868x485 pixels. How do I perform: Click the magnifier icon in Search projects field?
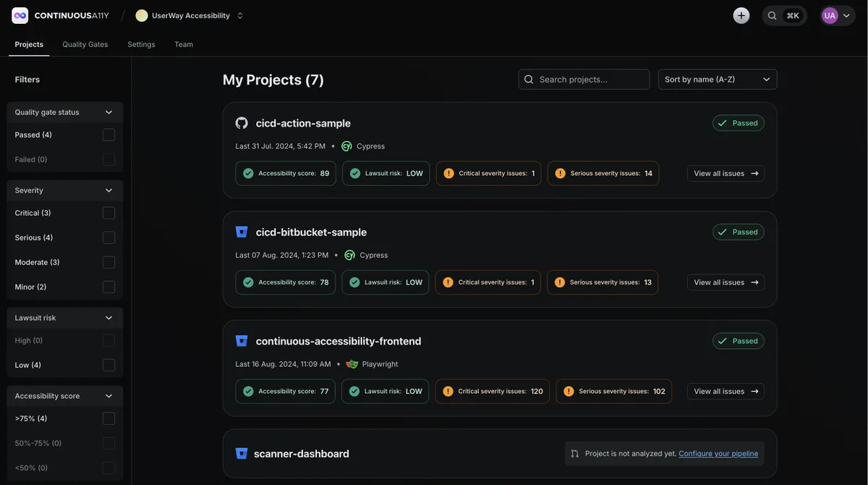tap(529, 80)
